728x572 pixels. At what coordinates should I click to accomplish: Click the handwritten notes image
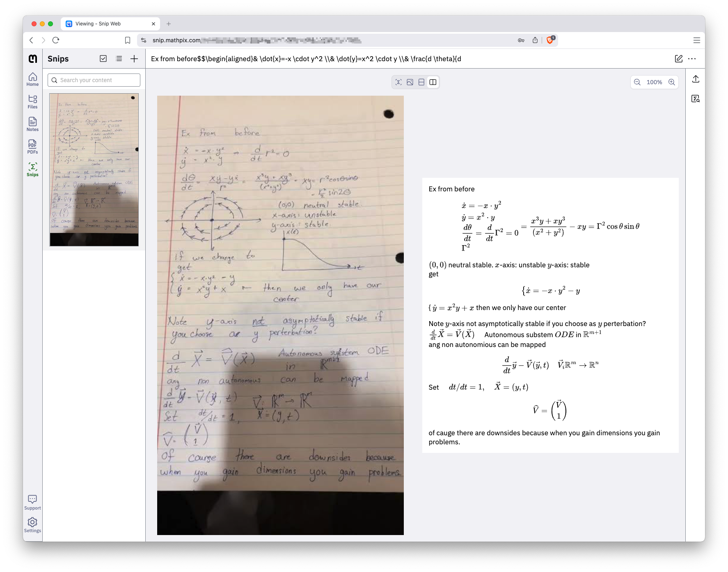point(280,315)
